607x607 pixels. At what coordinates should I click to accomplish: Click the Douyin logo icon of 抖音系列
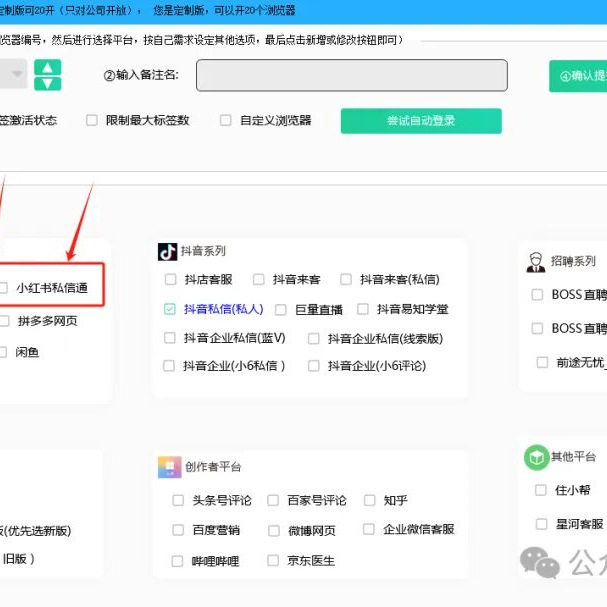(168, 252)
